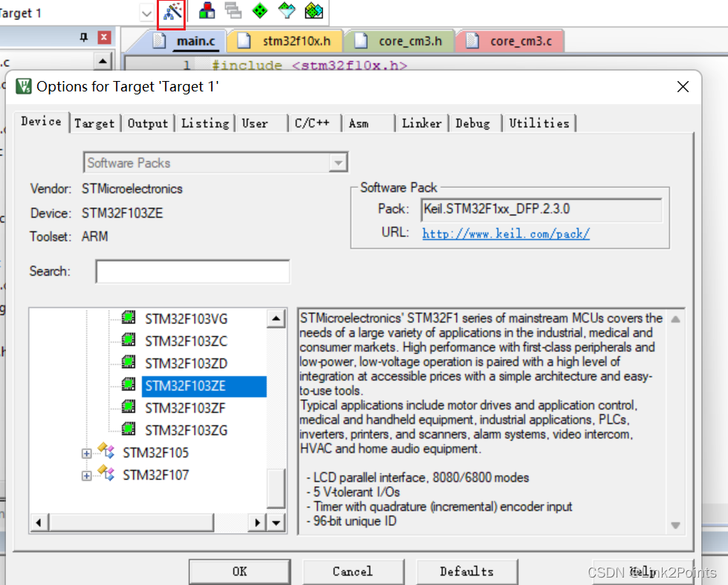Click the grayed multi-project windows icon
The width and height of the screenshot is (728, 585).
(233, 10)
